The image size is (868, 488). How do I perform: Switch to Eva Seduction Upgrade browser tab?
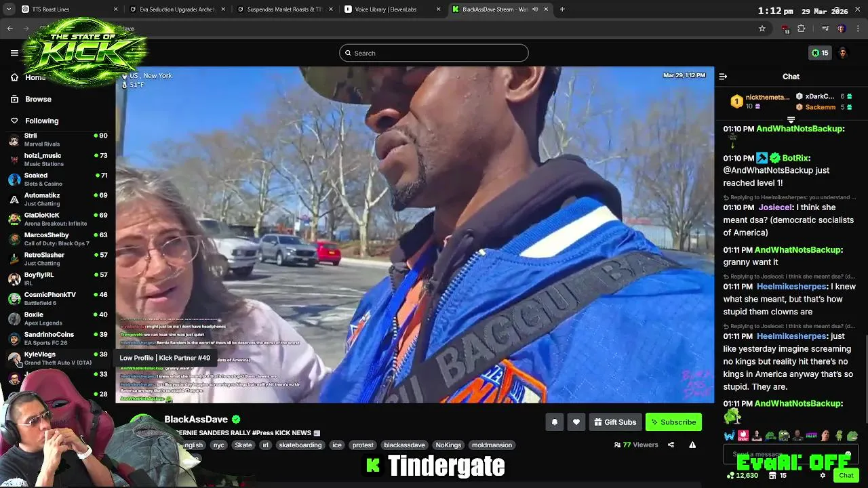point(176,9)
